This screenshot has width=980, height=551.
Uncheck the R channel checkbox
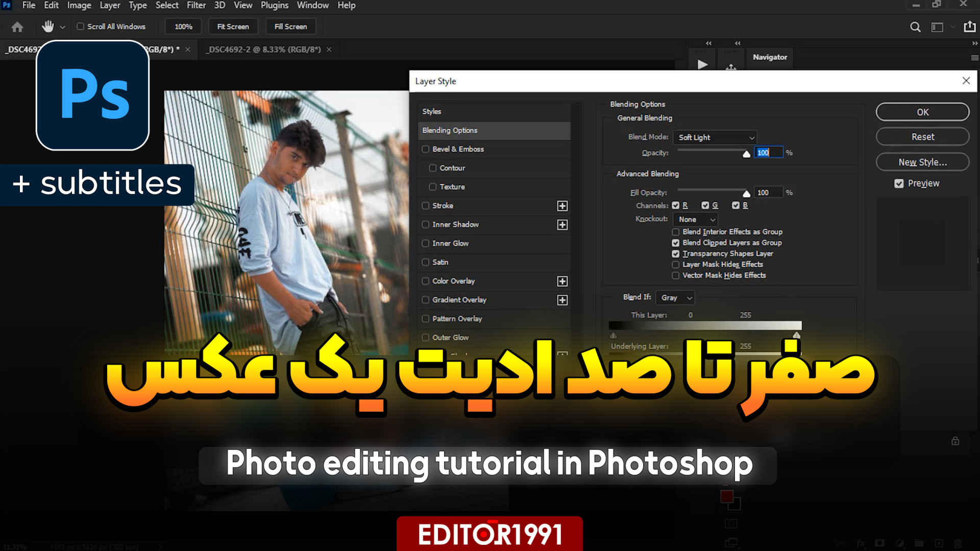[675, 205]
